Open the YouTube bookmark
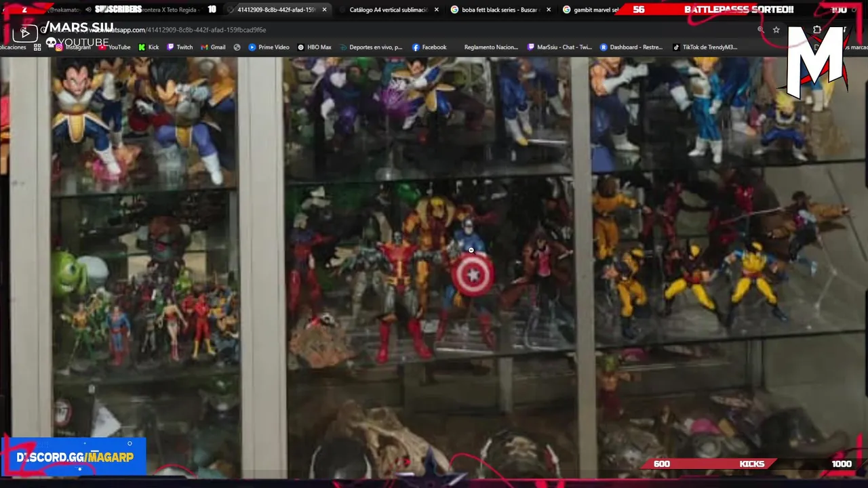Image resolution: width=868 pixels, height=488 pixels. tap(115, 47)
